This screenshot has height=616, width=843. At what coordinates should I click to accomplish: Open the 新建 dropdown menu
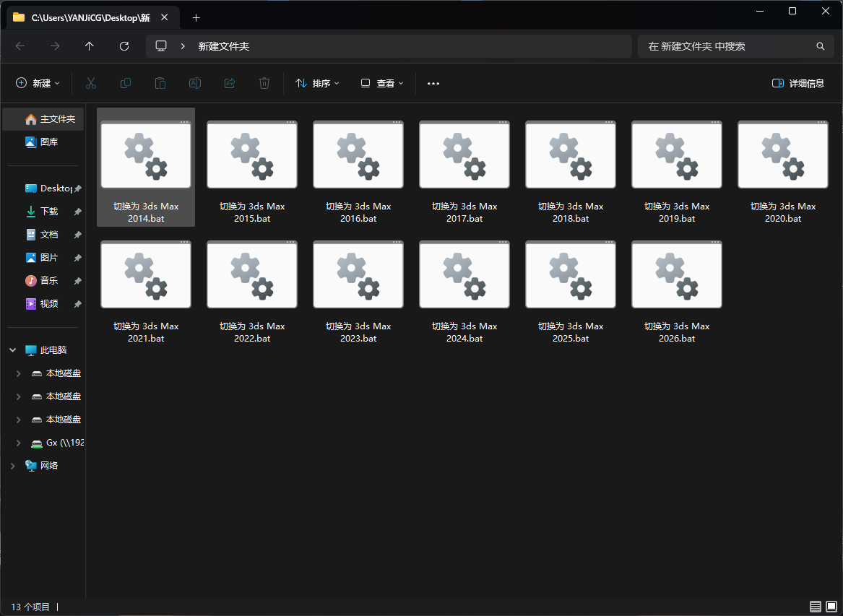point(38,84)
